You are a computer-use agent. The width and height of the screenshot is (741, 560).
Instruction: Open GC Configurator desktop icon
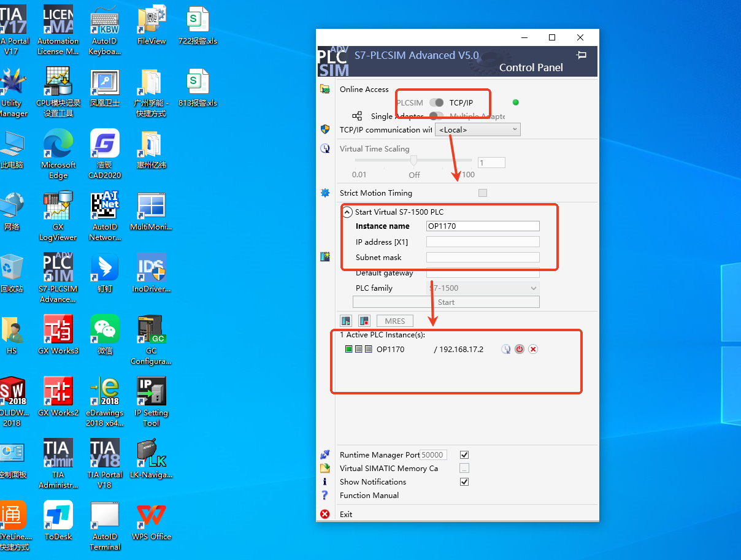click(152, 339)
